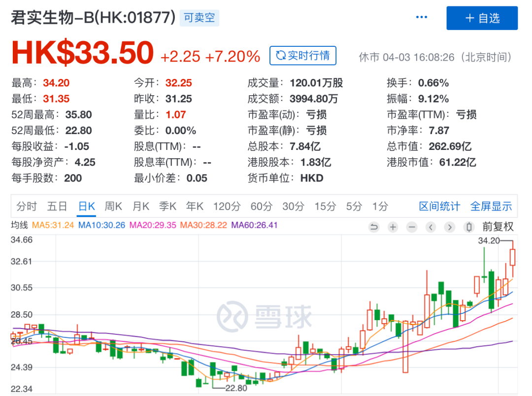532x396 pixels.
Task: Switch to the 分时 chart tab
Action: 27,206
